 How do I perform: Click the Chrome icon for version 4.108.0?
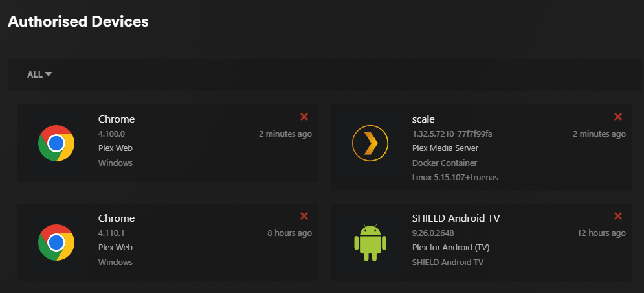point(56,143)
